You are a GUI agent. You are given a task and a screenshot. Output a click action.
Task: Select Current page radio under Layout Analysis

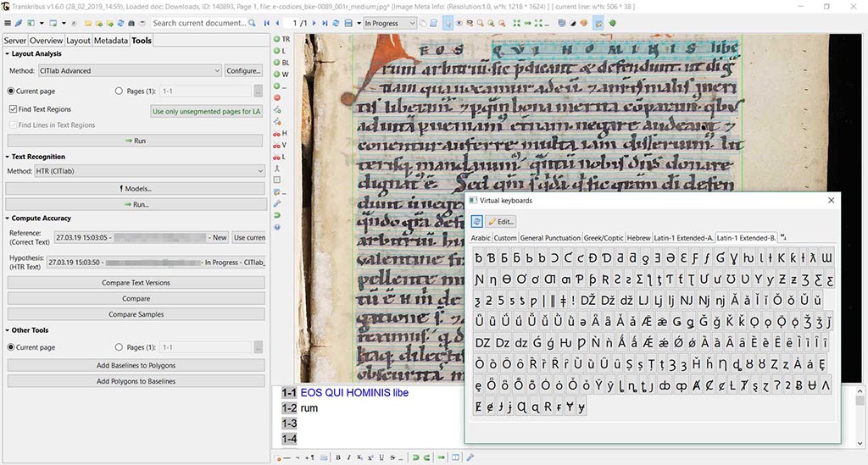11,91
